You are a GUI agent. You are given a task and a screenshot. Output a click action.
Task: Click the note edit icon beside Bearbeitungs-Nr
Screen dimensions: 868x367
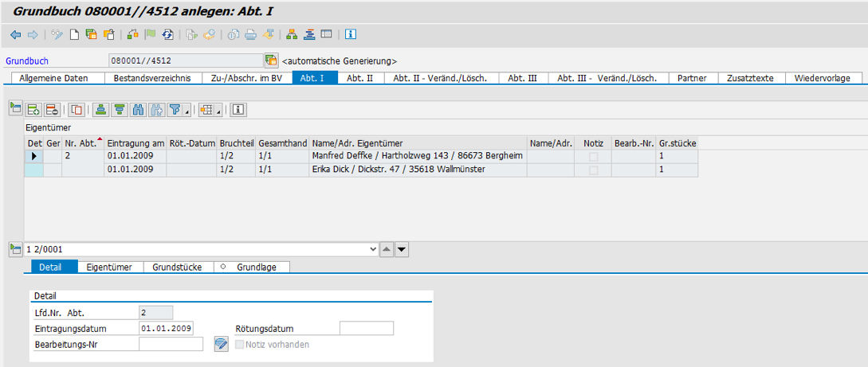(x=222, y=344)
